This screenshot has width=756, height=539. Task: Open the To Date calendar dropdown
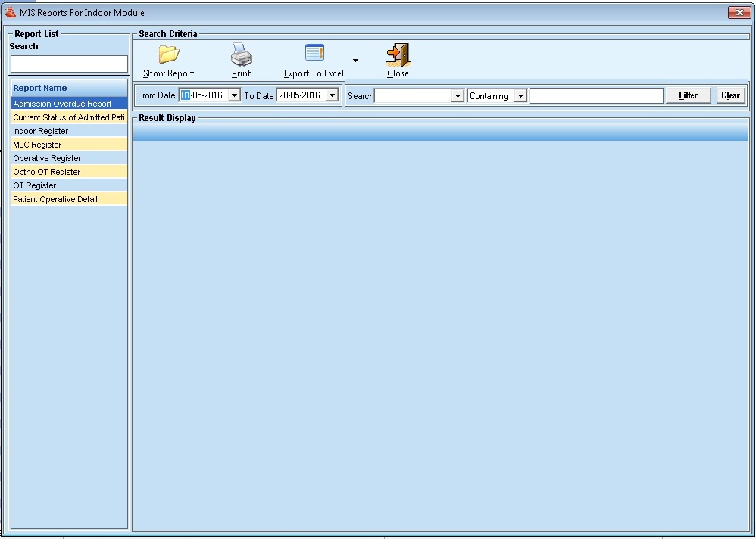pyautogui.click(x=332, y=95)
